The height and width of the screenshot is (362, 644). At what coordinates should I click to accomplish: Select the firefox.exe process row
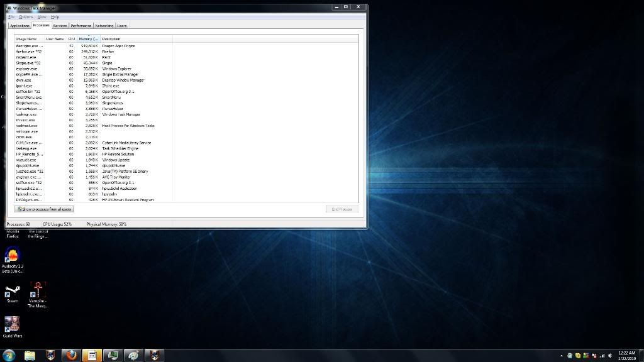point(30,52)
